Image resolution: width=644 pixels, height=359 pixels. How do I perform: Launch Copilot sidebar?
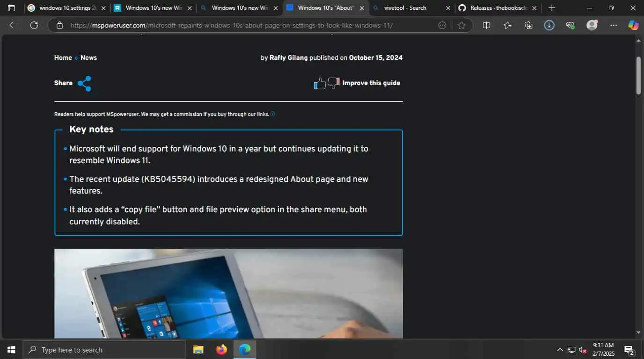(x=633, y=25)
